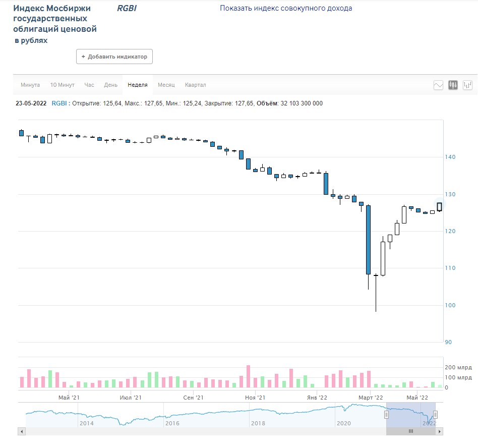Select candlestick chart type icon

tap(453, 85)
